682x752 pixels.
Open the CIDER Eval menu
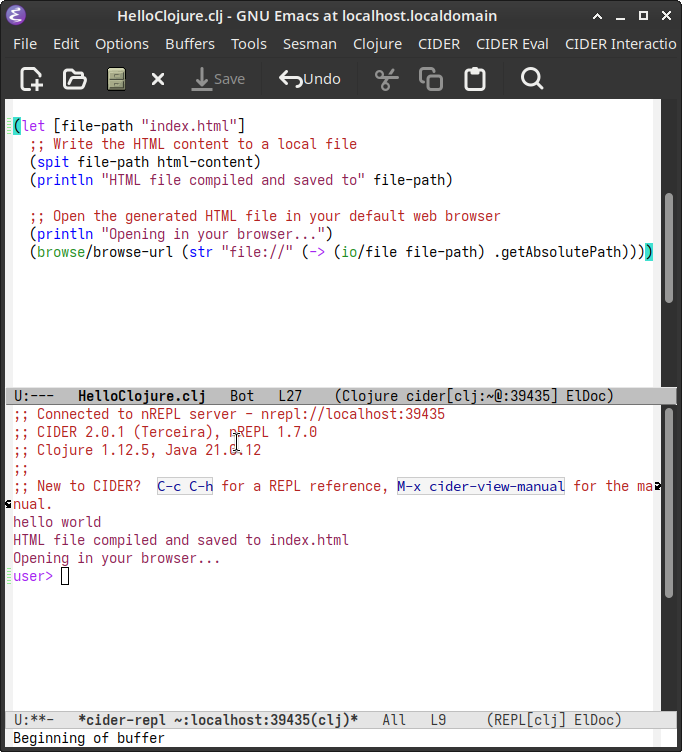tap(512, 44)
